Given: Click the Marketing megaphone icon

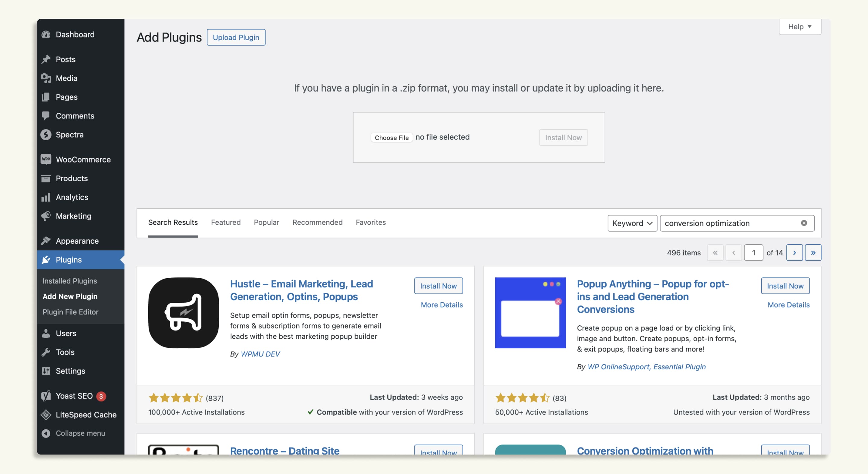Looking at the screenshot, I should (x=46, y=216).
